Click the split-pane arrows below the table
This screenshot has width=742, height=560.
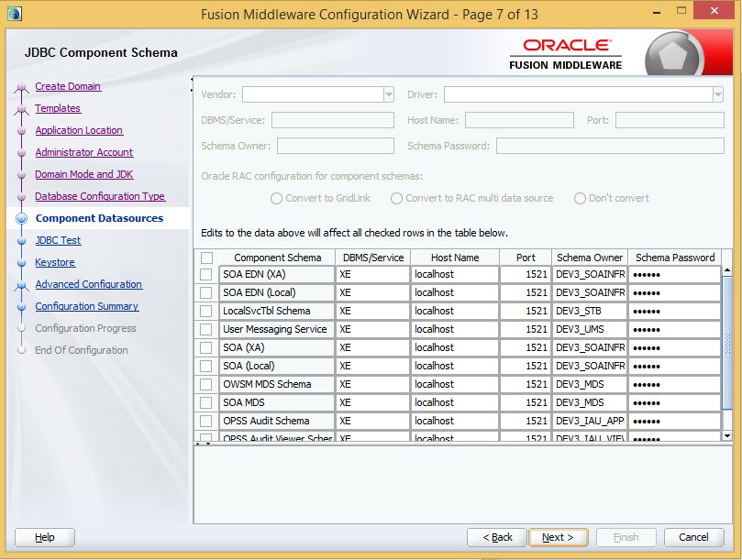pos(204,444)
